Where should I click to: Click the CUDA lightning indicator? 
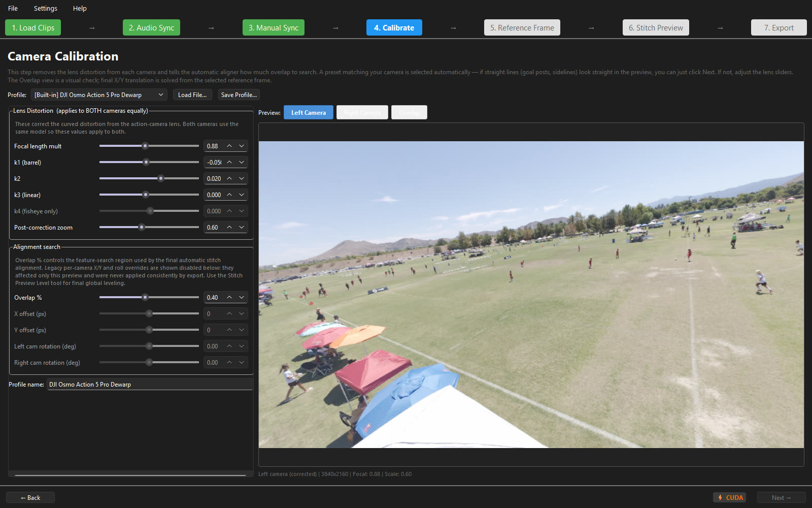tap(729, 498)
